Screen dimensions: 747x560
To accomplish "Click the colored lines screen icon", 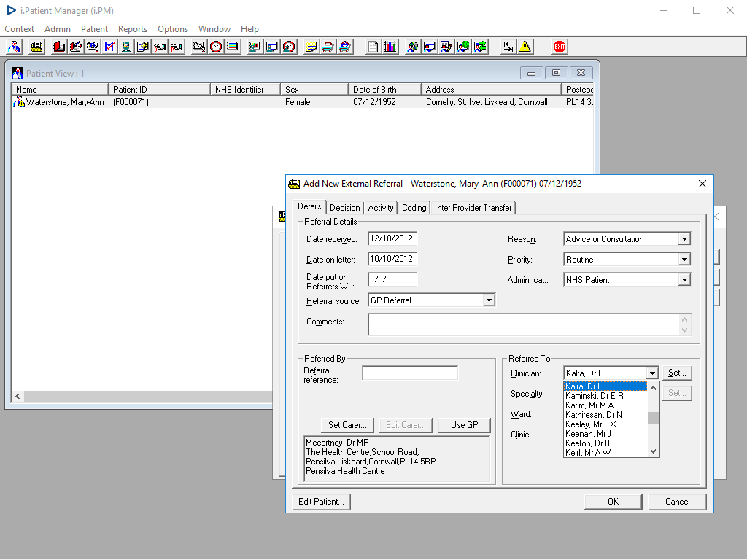I will (x=233, y=47).
